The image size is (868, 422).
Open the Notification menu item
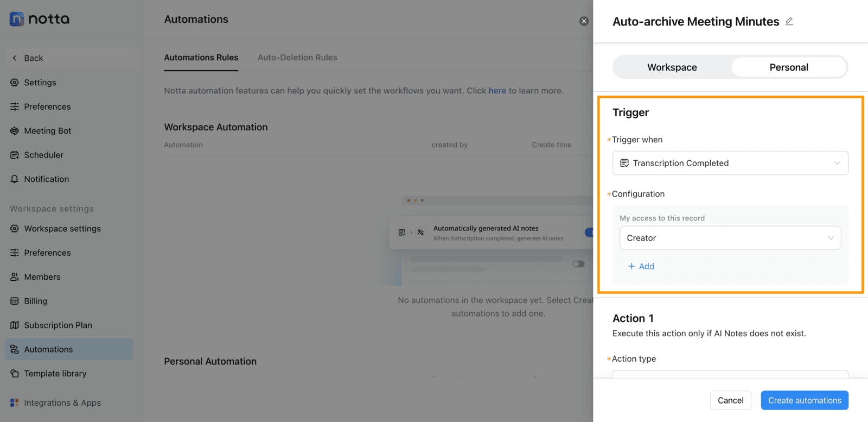click(69, 179)
